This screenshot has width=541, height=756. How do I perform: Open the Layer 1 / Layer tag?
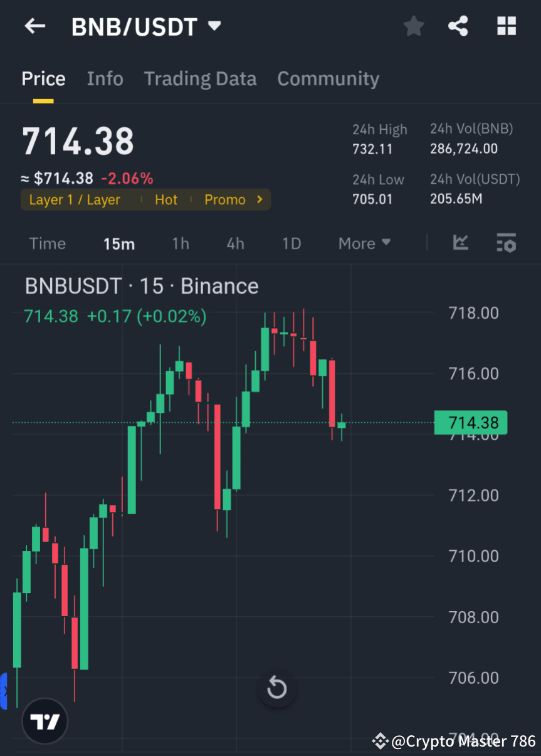(x=74, y=200)
